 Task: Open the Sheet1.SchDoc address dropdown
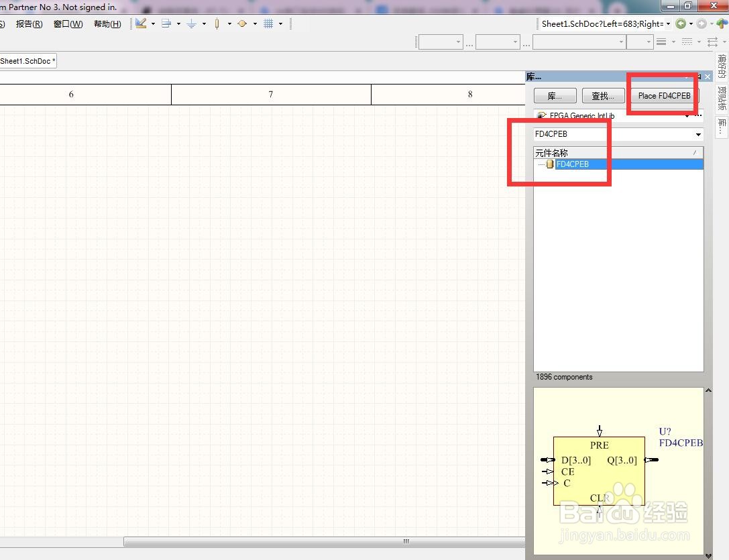tap(668, 23)
